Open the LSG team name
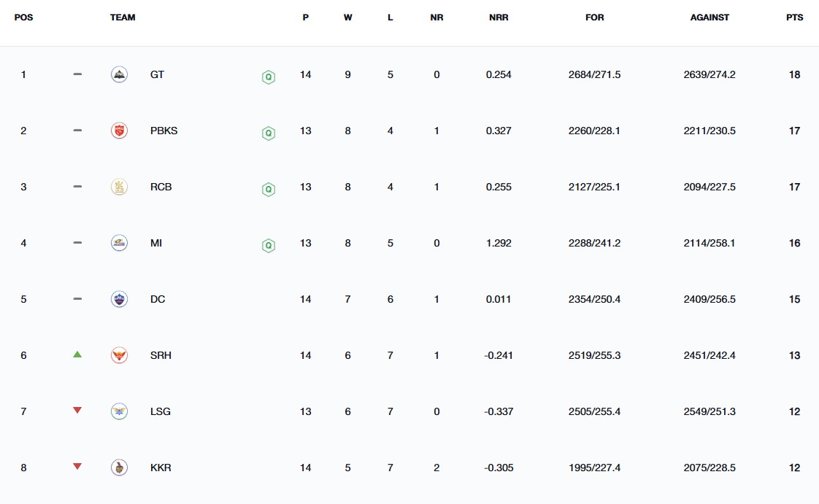The image size is (819, 504). [x=161, y=411]
